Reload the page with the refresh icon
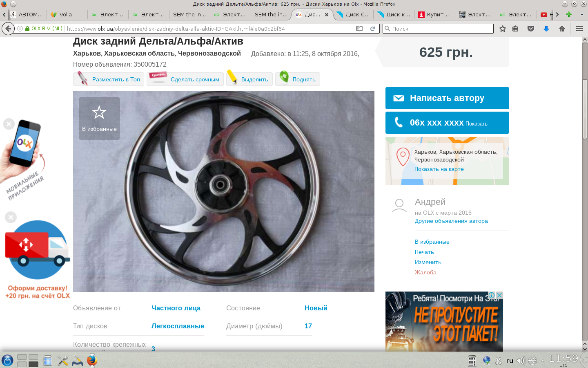588x368 pixels. pyautogui.click(x=372, y=29)
